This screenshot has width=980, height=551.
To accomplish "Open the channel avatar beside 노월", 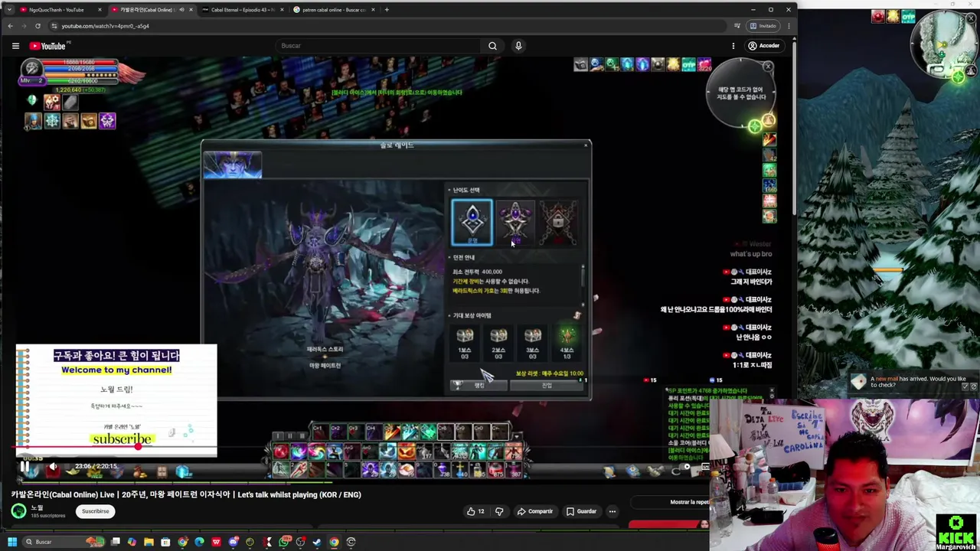I will [18, 511].
